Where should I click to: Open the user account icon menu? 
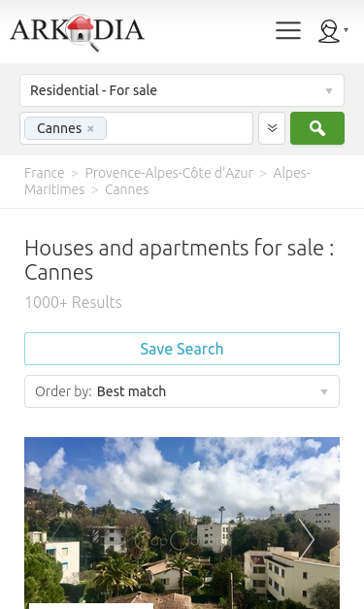[x=329, y=31]
